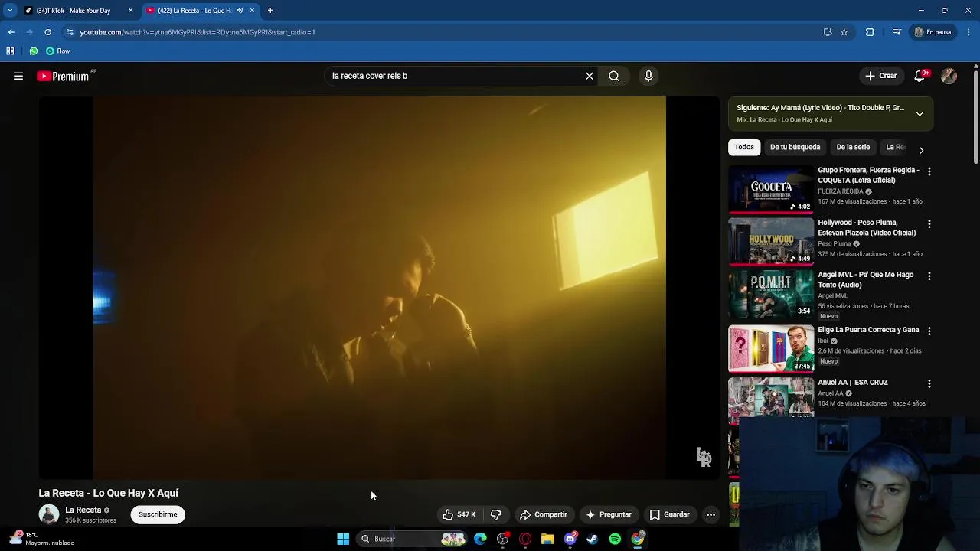Mute the YouTube tab's speaker icon
Viewport: 980px width, 551px height.
[240, 11]
